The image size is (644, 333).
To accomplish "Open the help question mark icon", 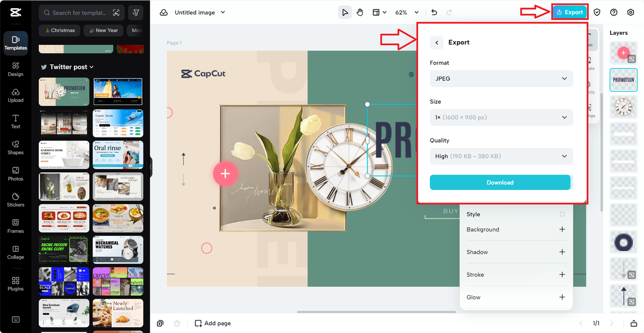I will coord(614,13).
